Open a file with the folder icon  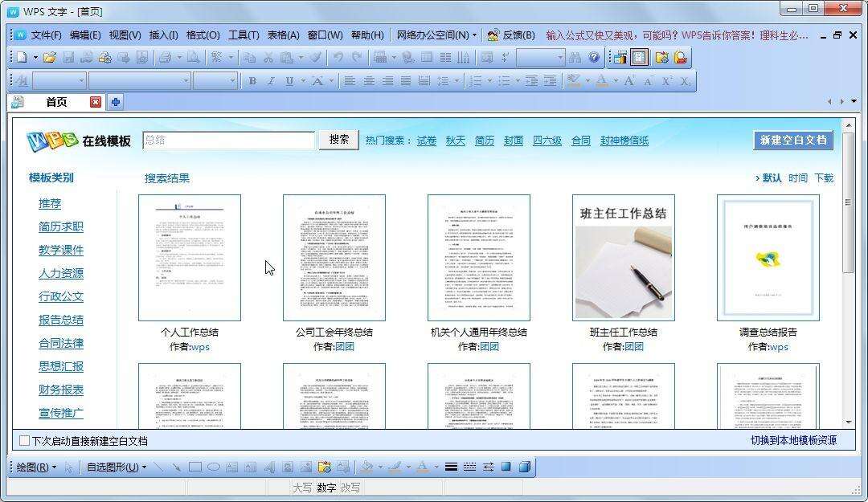coord(50,57)
